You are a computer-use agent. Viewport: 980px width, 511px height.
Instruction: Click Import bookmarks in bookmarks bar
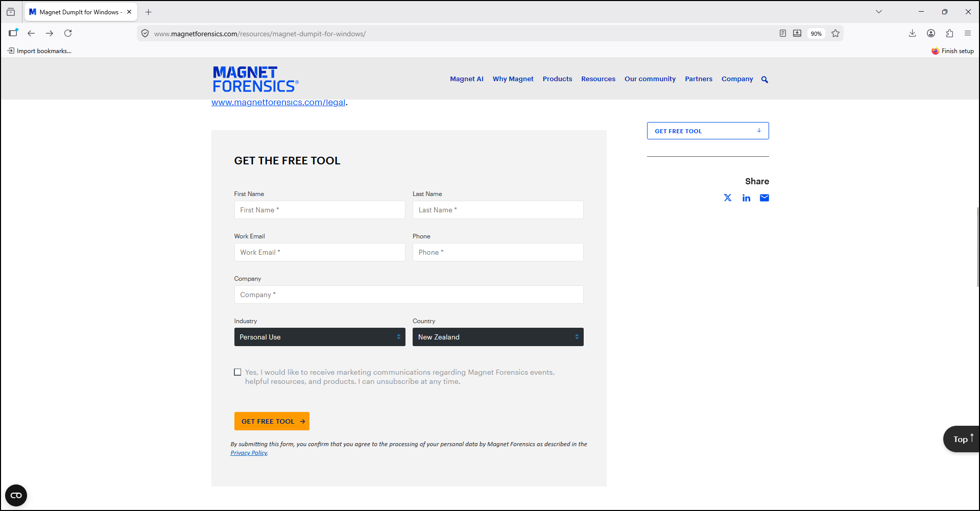click(39, 51)
